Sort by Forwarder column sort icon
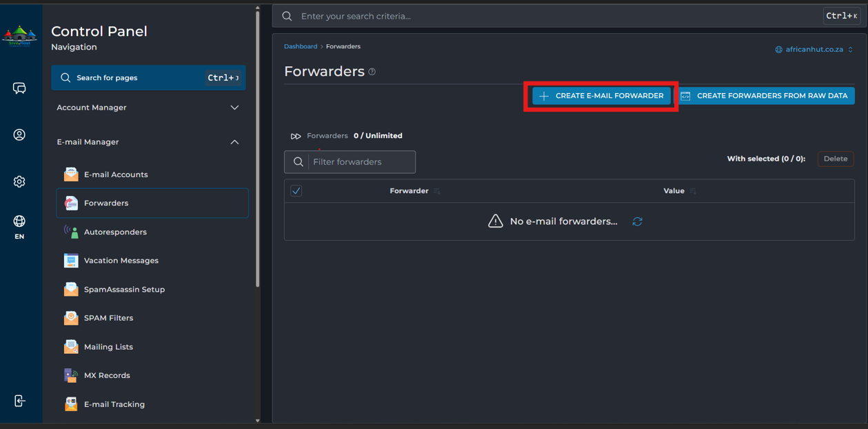Image resolution: width=868 pixels, height=429 pixels. point(436,191)
